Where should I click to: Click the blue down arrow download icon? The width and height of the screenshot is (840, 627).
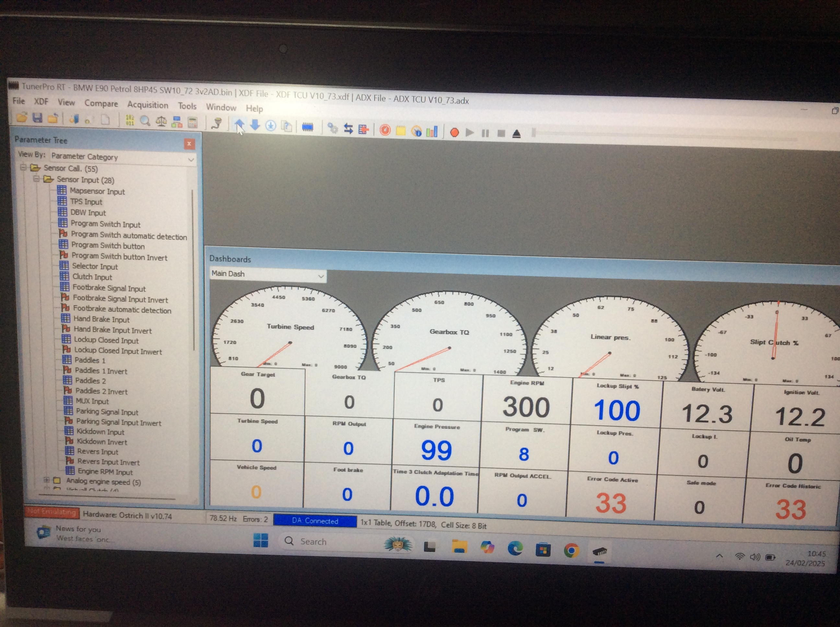[255, 125]
